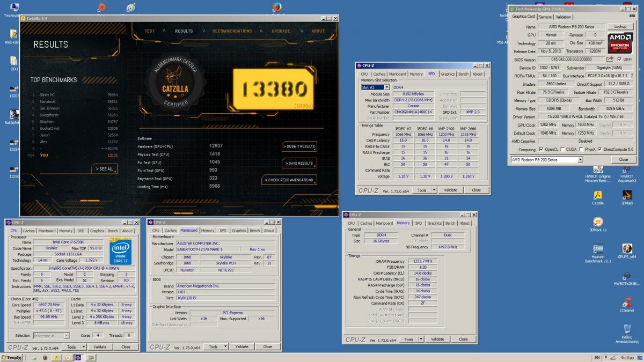Open the Catzilla desktop shortcut icon
This screenshot has height=362, width=644.
(x=597, y=195)
